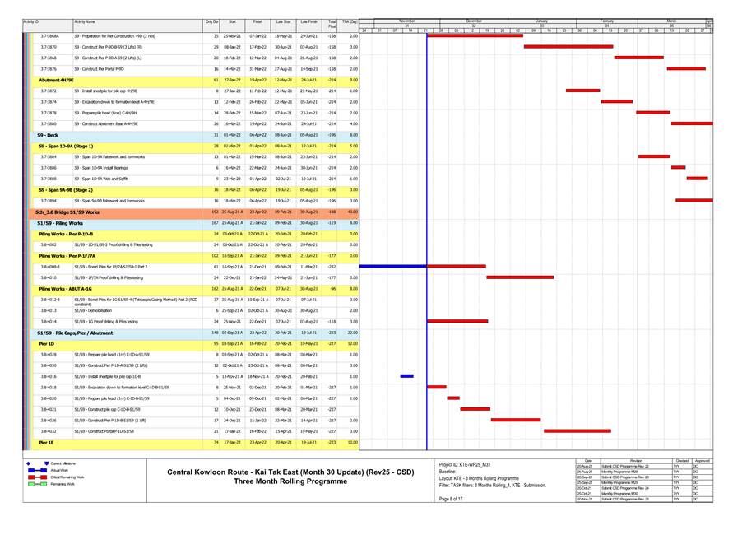Expand the Pier 1E group row
Screen dimensions: 756x535
[x=47, y=443]
